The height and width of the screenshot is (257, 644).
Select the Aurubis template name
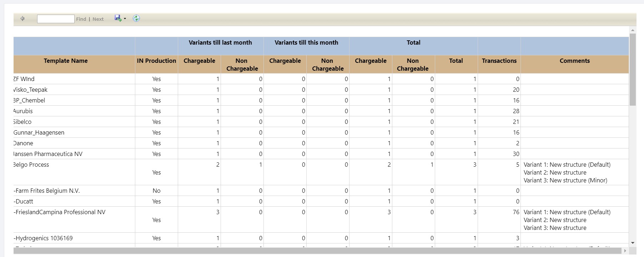(23, 111)
